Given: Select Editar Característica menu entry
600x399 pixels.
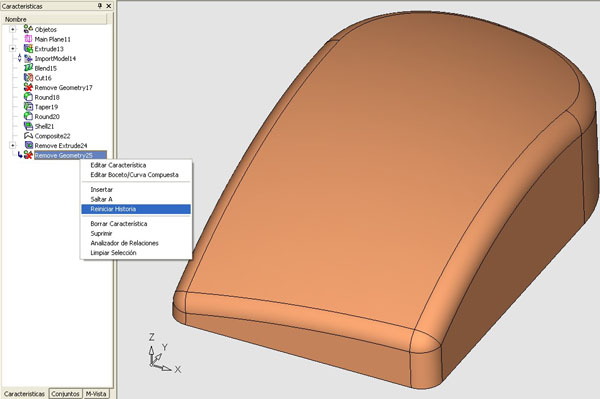Looking at the screenshot, I should tap(118, 165).
